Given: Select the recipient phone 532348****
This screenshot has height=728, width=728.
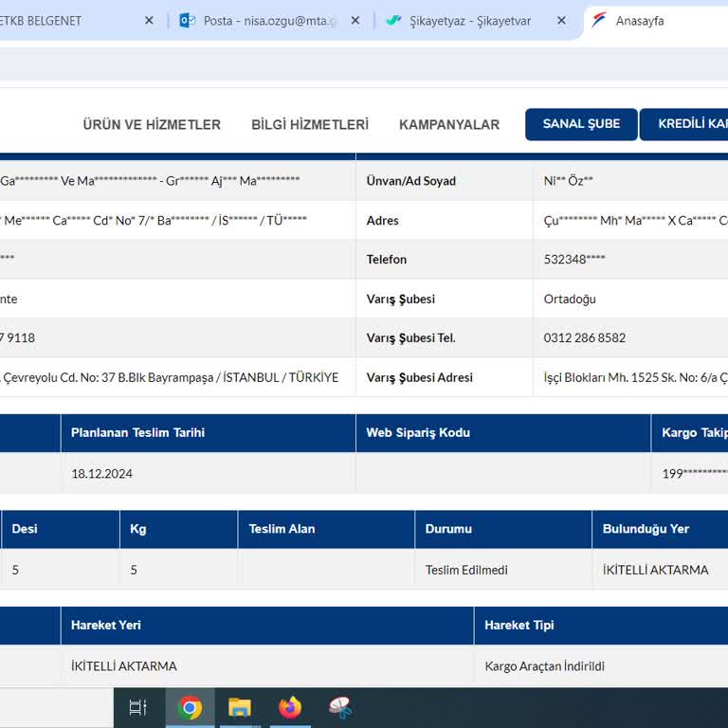Looking at the screenshot, I should pyautogui.click(x=574, y=259).
